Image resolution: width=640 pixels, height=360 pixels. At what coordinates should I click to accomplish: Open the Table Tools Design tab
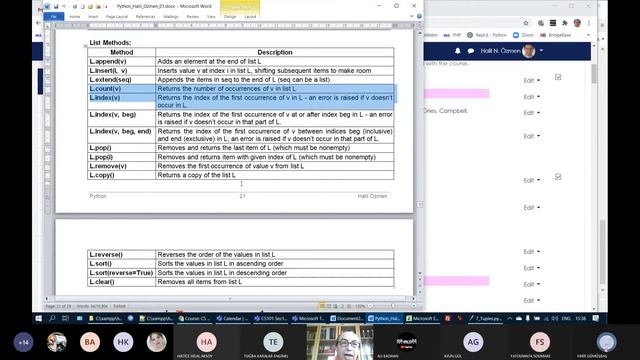pos(230,17)
